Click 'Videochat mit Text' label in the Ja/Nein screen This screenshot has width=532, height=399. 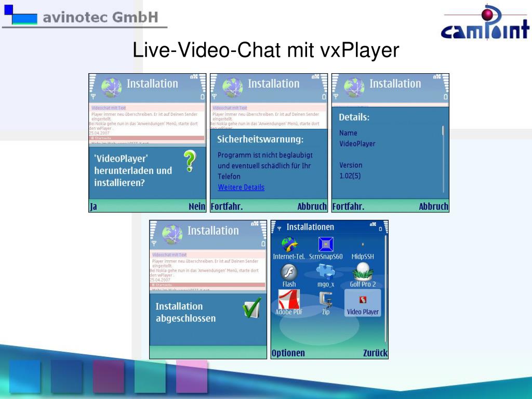pos(109,108)
